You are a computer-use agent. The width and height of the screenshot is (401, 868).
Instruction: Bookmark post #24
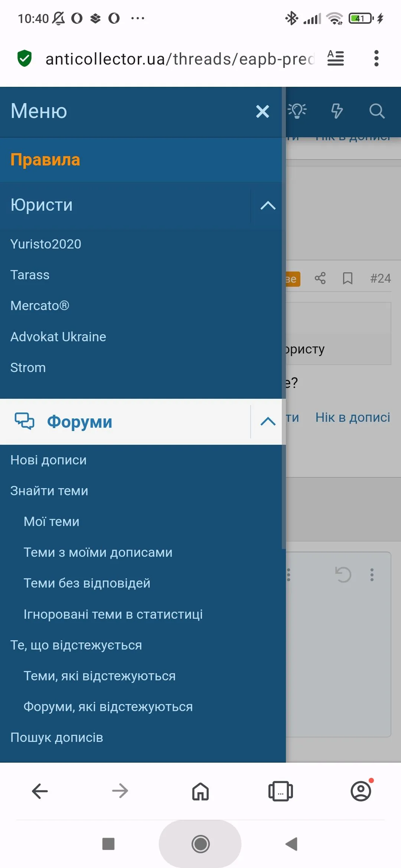348,278
